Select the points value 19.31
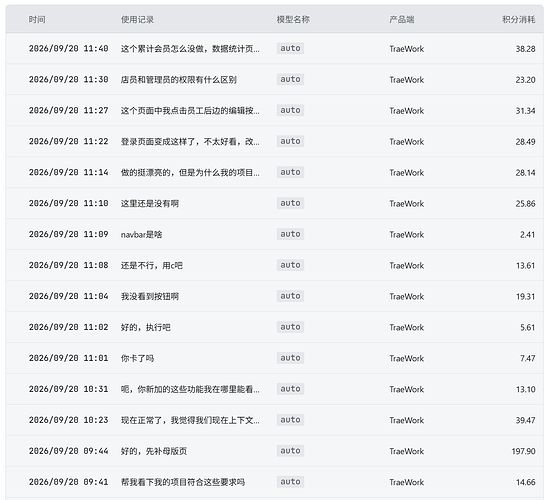Image resolution: width=549 pixels, height=500 pixels. [x=526, y=297]
